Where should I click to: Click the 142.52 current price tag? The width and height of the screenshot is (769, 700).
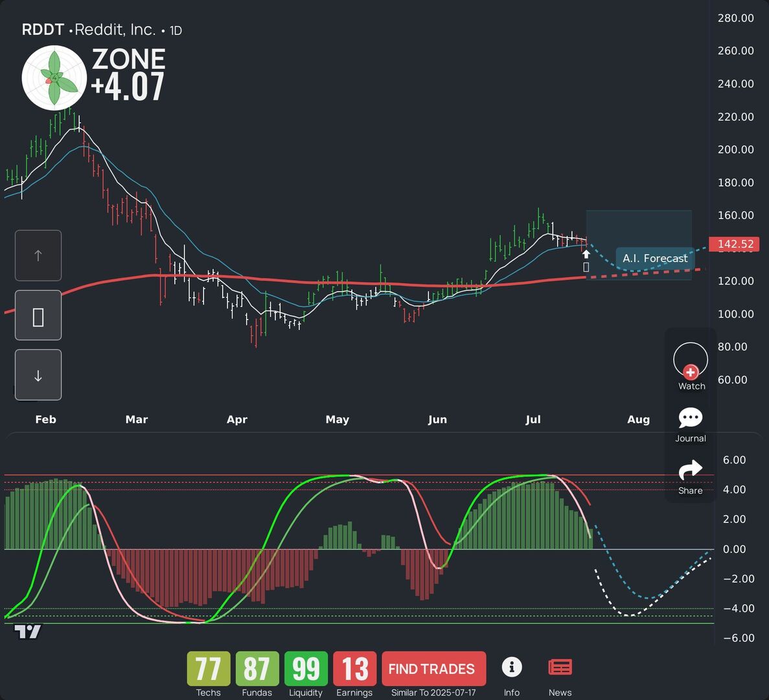[735, 244]
